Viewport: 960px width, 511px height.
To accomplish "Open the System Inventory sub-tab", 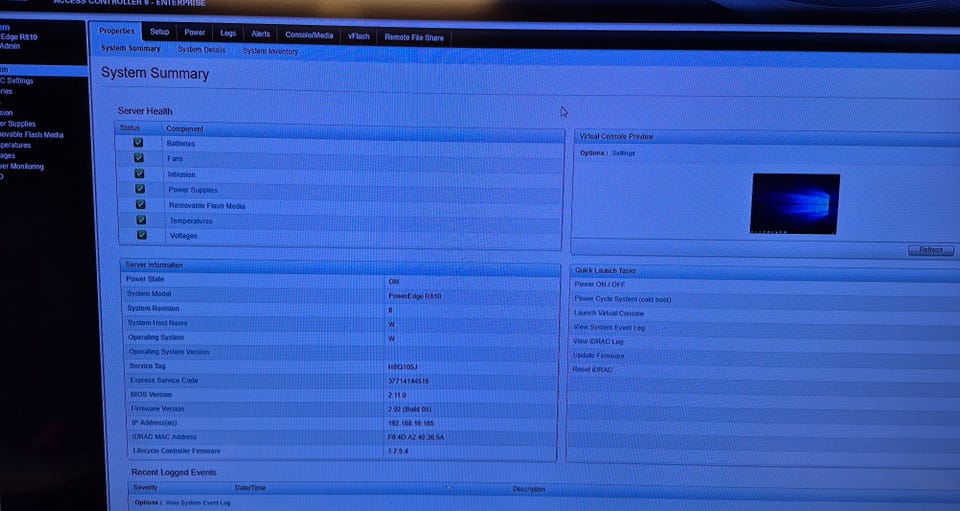I will [270, 51].
